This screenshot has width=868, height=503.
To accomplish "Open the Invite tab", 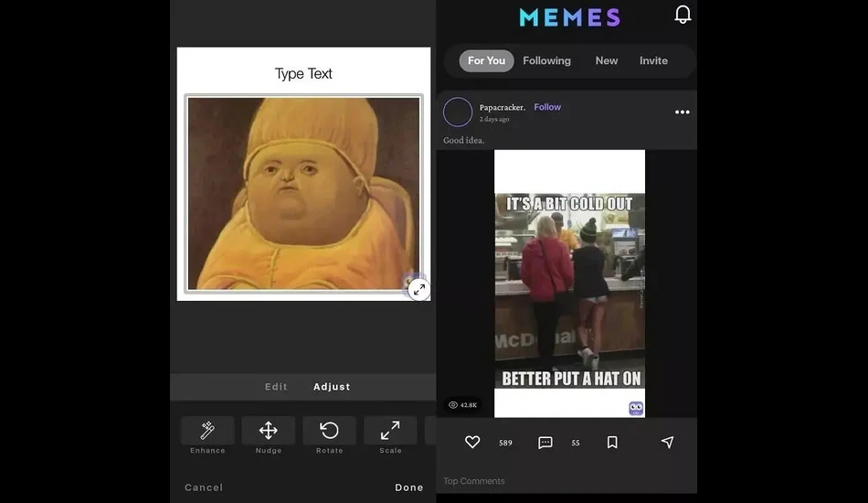I will (653, 60).
